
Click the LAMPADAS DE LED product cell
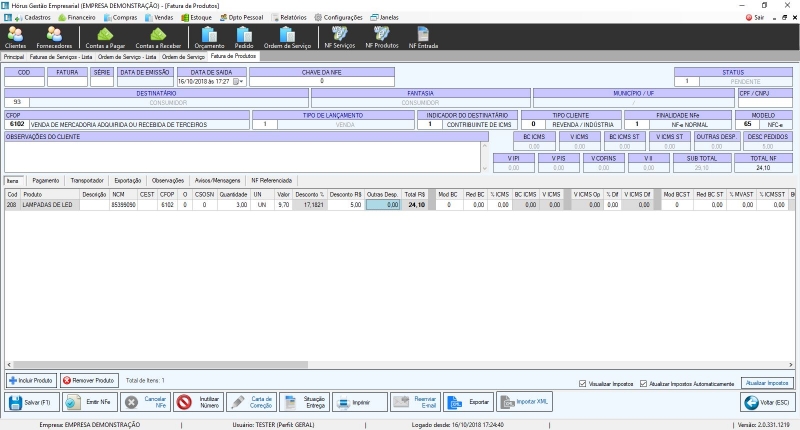50,205
